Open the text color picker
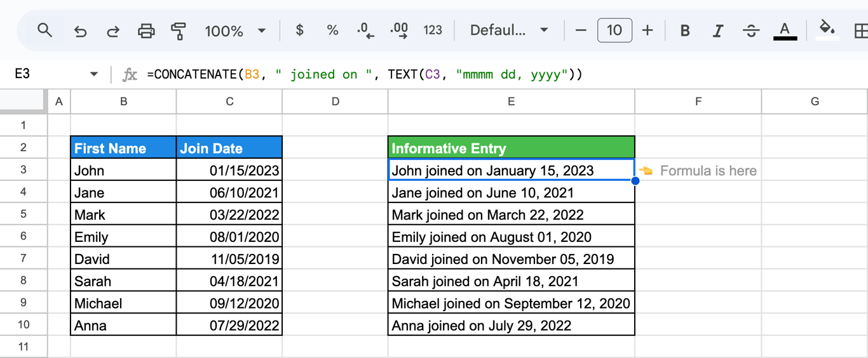This screenshot has height=358, width=868. click(x=785, y=30)
